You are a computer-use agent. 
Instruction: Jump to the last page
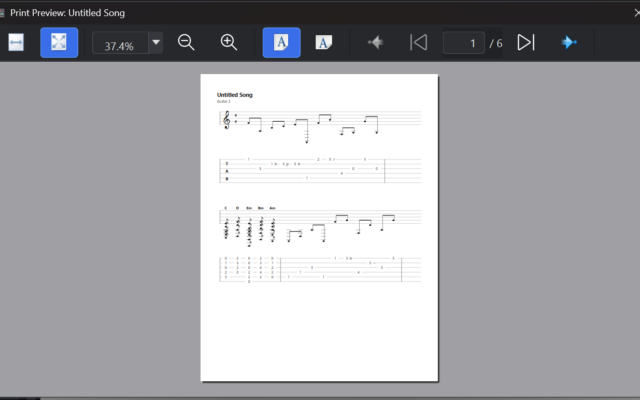[526, 42]
